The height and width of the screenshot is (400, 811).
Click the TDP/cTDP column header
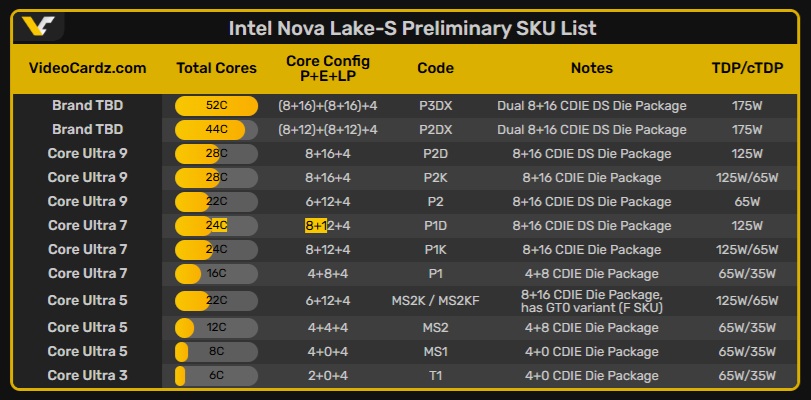tap(747, 68)
